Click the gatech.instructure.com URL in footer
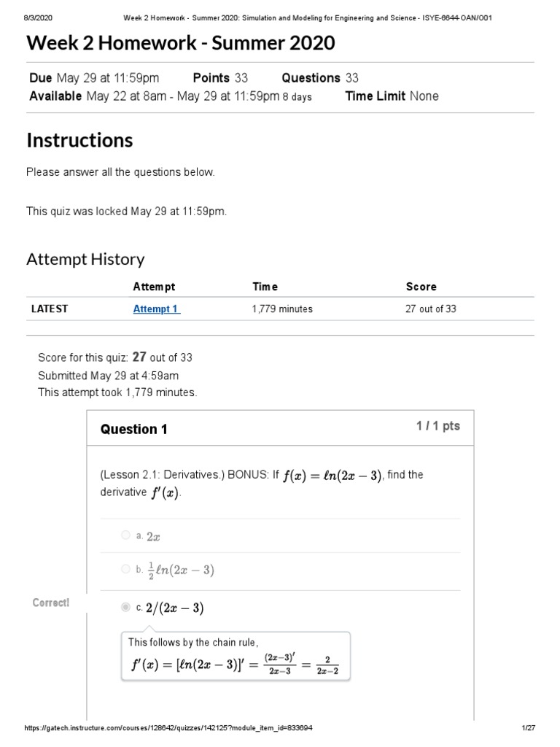Viewport: 560px width, 747px height. pyautogui.click(x=171, y=729)
